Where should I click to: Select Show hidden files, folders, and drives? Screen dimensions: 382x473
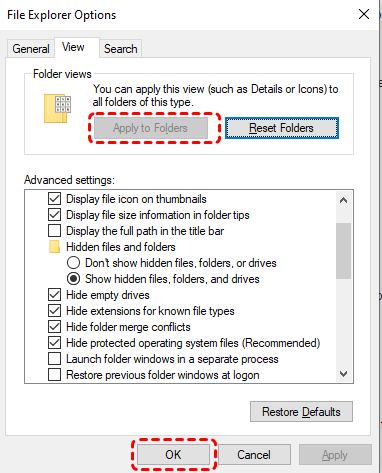[x=73, y=279]
